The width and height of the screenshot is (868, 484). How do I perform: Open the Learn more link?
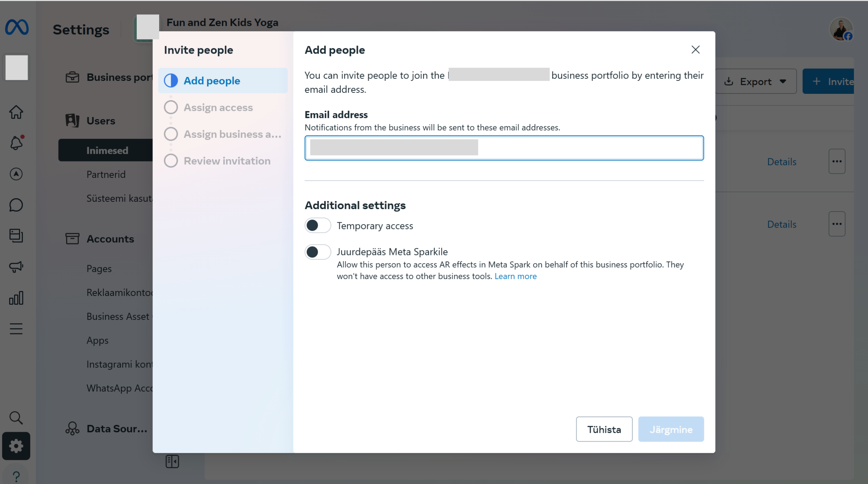click(515, 276)
